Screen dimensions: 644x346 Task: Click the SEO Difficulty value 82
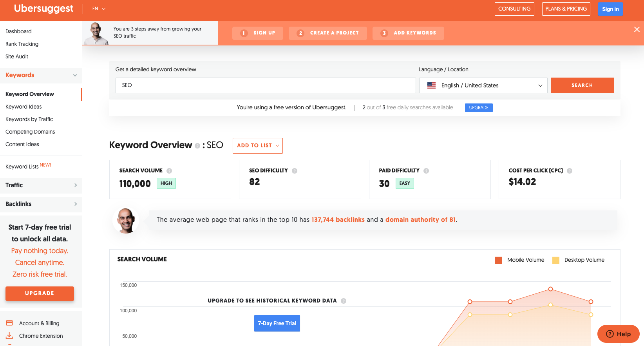[x=255, y=182]
